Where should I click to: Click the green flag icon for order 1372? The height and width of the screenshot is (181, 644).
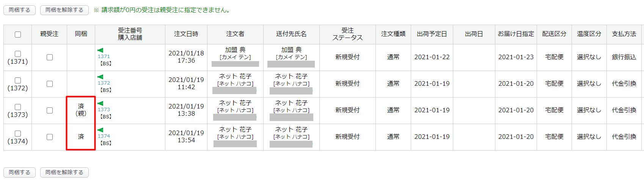101,77
